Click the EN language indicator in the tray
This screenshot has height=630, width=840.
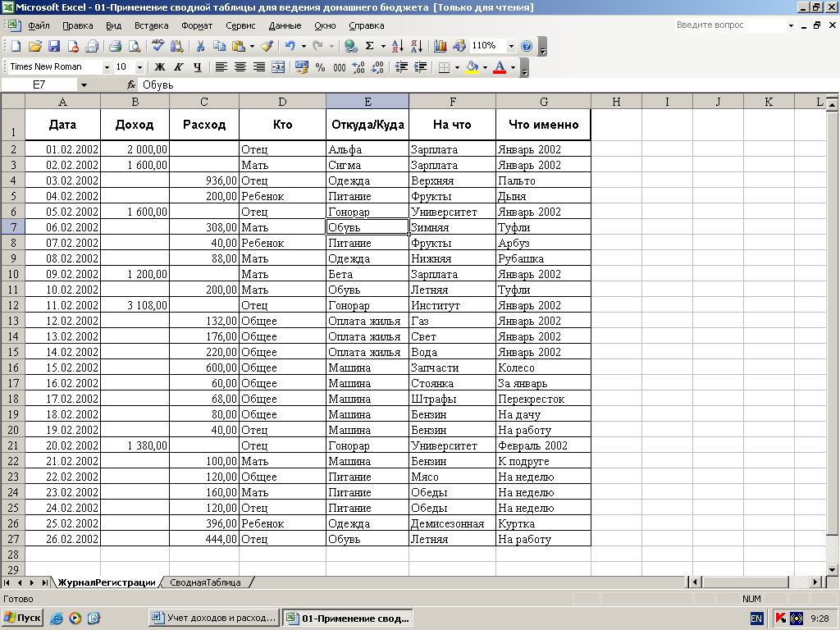pyautogui.click(x=756, y=619)
